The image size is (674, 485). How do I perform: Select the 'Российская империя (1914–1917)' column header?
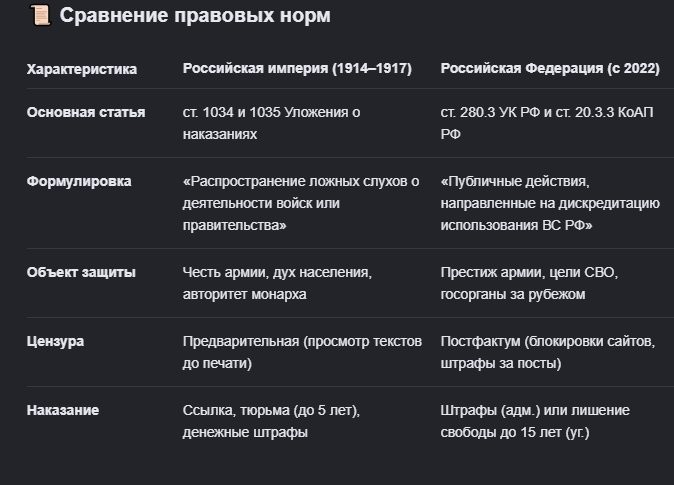click(297, 68)
